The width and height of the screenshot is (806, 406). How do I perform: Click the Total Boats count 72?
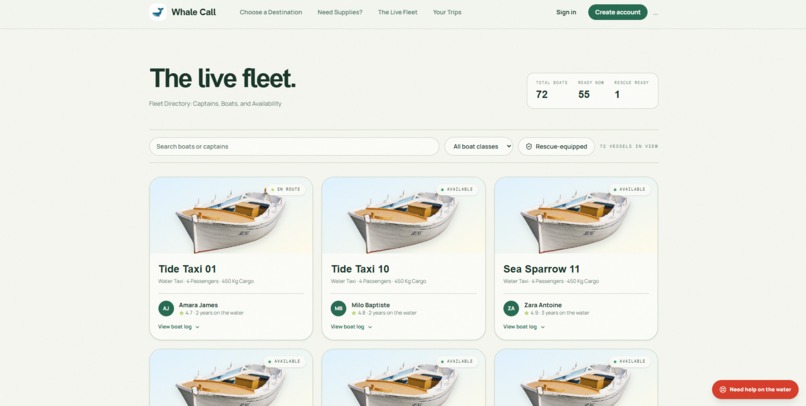(x=542, y=95)
